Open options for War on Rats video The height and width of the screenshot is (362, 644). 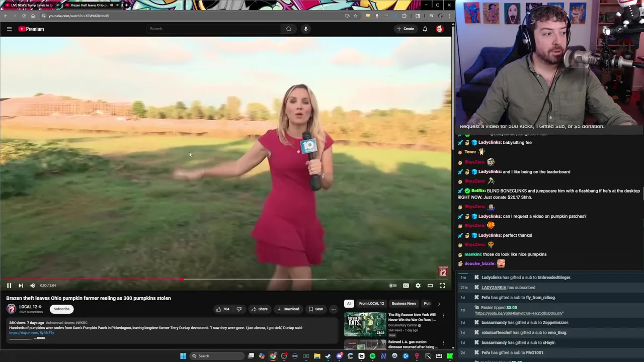443,316
